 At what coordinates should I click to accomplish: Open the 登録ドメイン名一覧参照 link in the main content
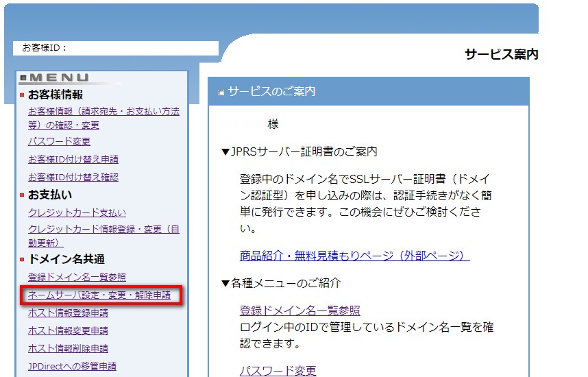point(299,311)
